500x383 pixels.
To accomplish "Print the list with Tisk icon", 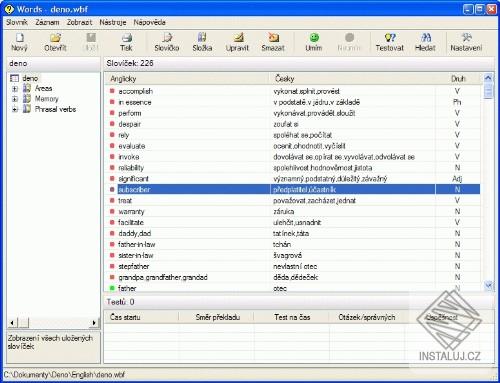I will 126,37.
